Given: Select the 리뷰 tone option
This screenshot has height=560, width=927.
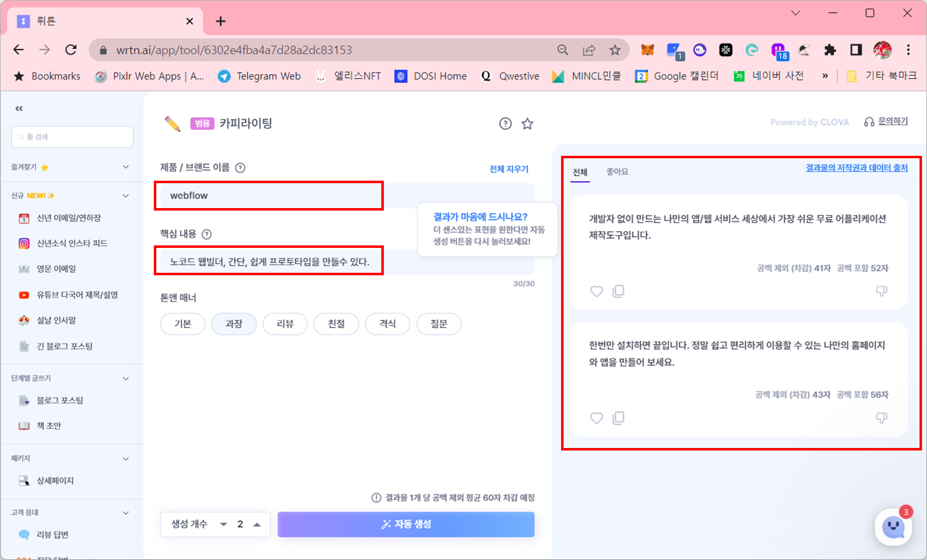Looking at the screenshot, I should 285,324.
